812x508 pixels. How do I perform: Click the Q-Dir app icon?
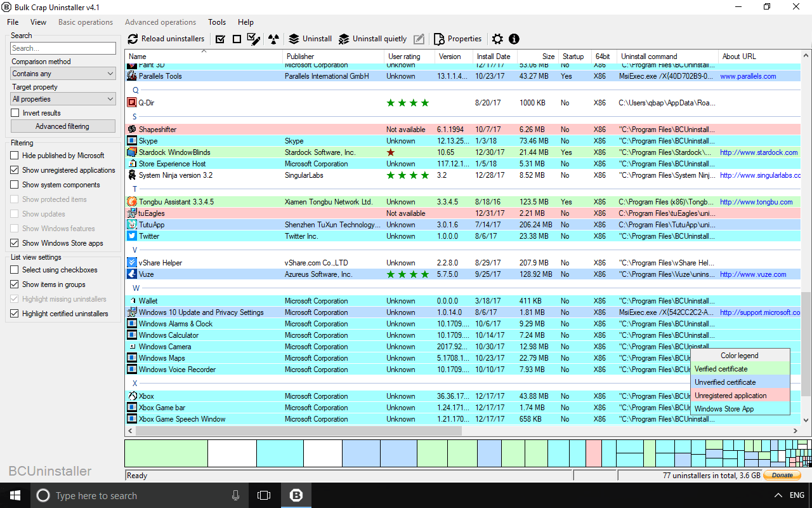coord(132,102)
